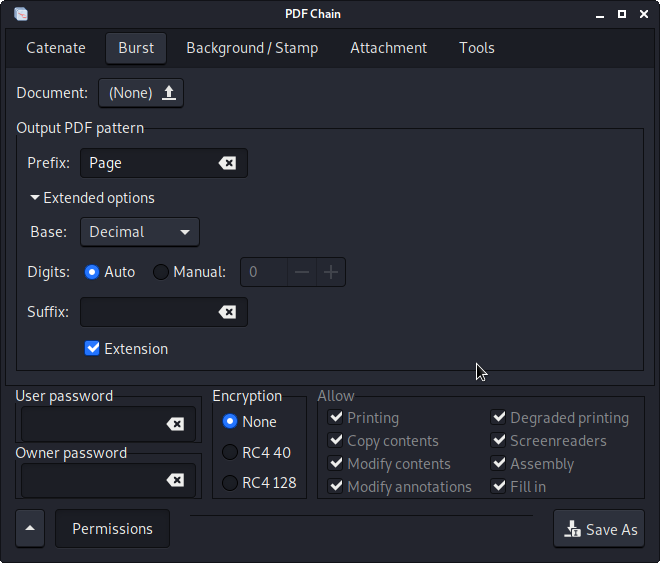The image size is (660, 563).
Task: Switch to the Burst tab
Action: coord(136,48)
